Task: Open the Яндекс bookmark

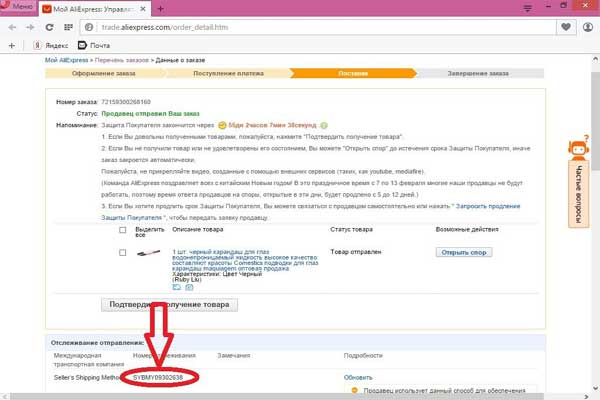Action: click(x=51, y=46)
